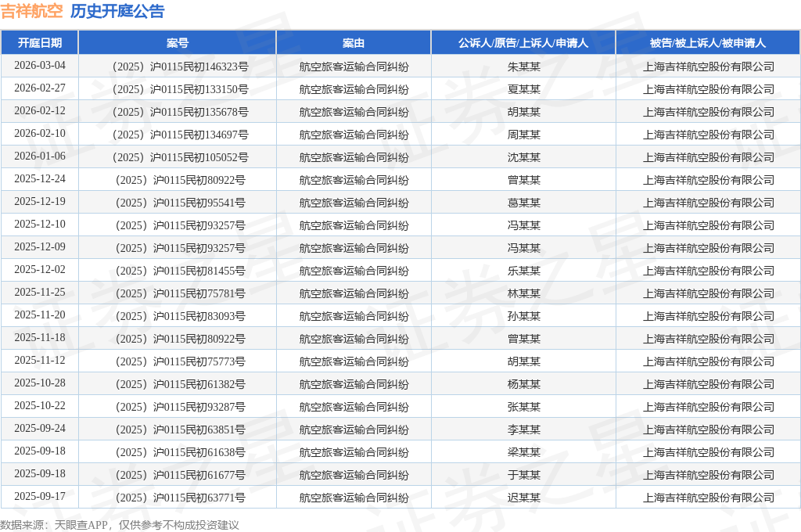Click the 数据来源 天眼查APP footer note
The height and width of the screenshot is (532, 801).
point(120,525)
